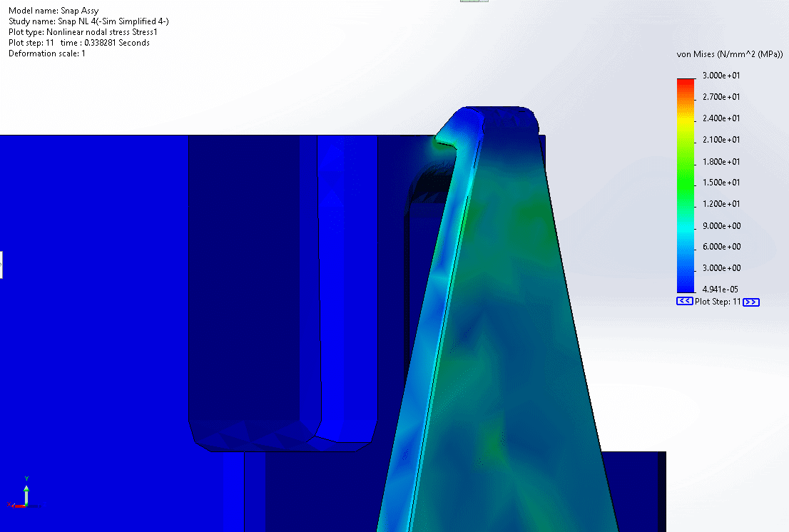Click the 'Plot type: Nonlinear nodal stress' line
Image resolution: width=789 pixels, height=532 pixels.
(83, 31)
